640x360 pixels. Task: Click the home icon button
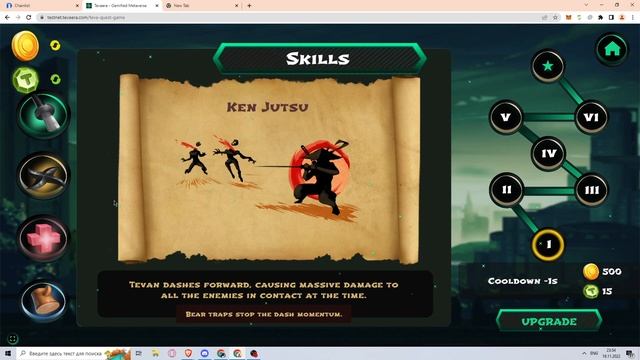[x=611, y=49]
